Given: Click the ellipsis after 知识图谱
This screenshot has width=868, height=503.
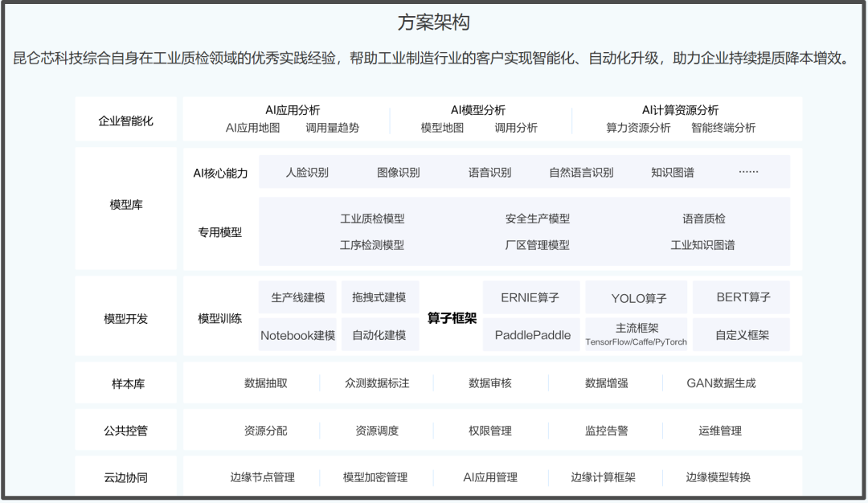Looking at the screenshot, I should pos(748,172).
